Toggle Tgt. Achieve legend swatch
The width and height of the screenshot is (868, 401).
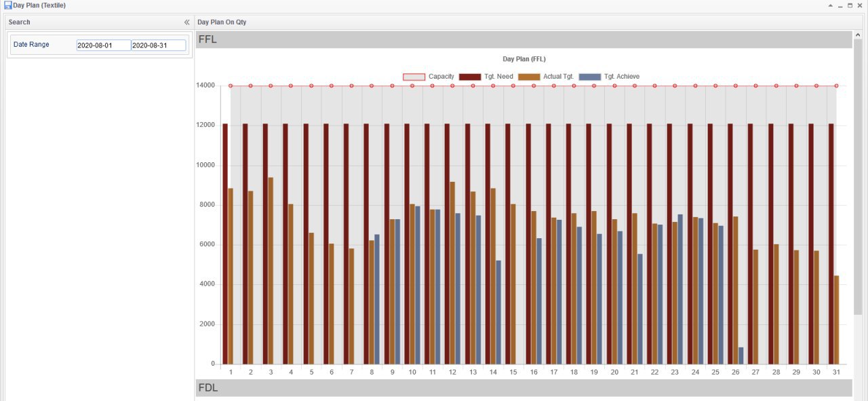590,77
